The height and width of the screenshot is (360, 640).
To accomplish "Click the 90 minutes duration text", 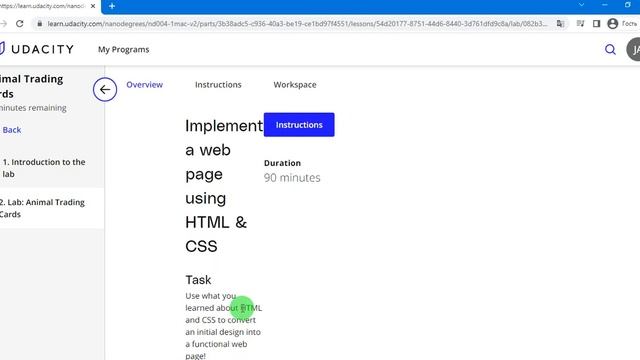I will 292,178.
